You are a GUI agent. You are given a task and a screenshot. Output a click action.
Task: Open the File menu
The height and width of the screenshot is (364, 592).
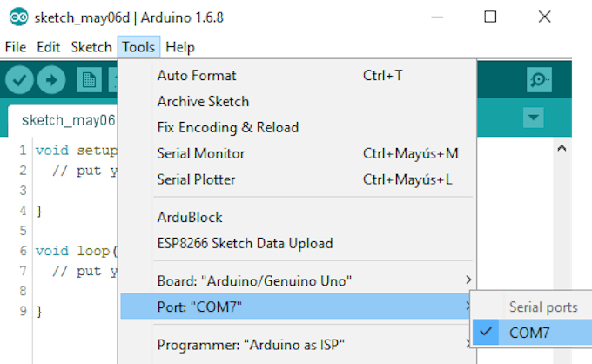click(16, 47)
